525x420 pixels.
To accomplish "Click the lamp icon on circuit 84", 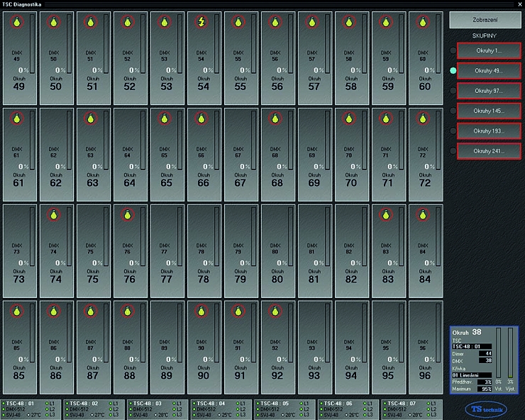I will tap(422, 214).
